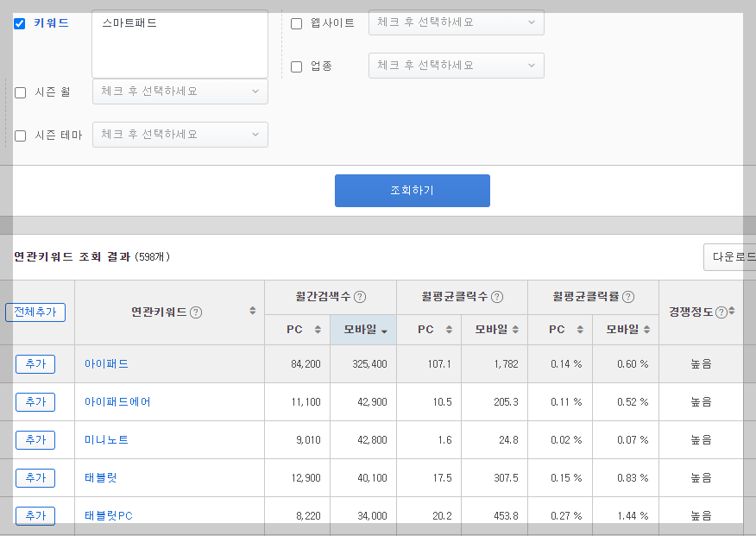The width and height of the screenshot is (756, 536).
Task: Add the 태블릿PC keyword with 추가
Action: (x=35, y=516)
